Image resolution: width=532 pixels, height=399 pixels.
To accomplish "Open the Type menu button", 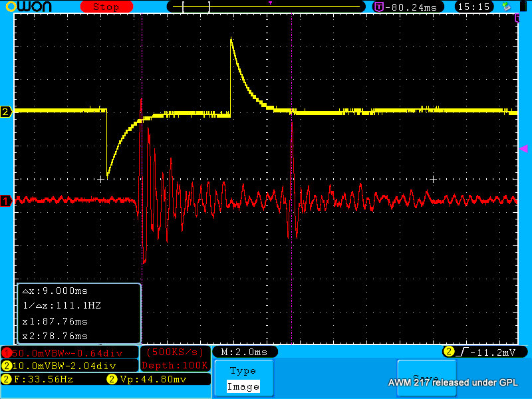I will [x=243, y=378].
